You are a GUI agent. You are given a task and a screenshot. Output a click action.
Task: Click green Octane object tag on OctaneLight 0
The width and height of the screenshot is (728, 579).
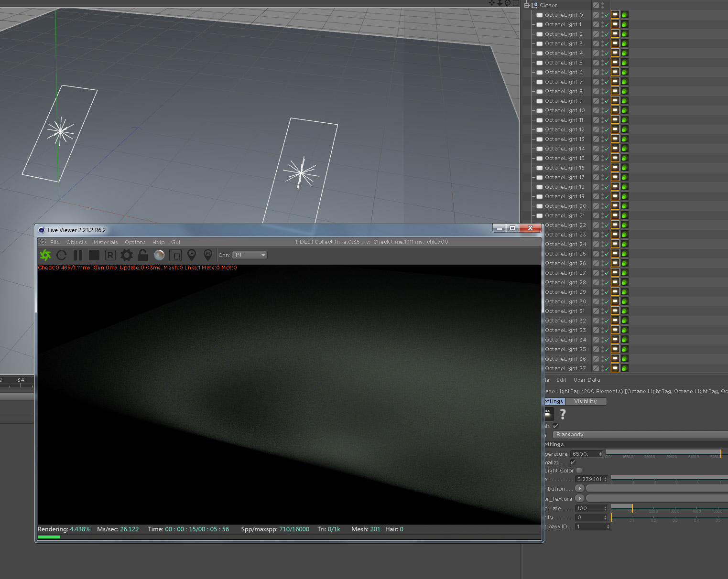click(x=624, y=15)
